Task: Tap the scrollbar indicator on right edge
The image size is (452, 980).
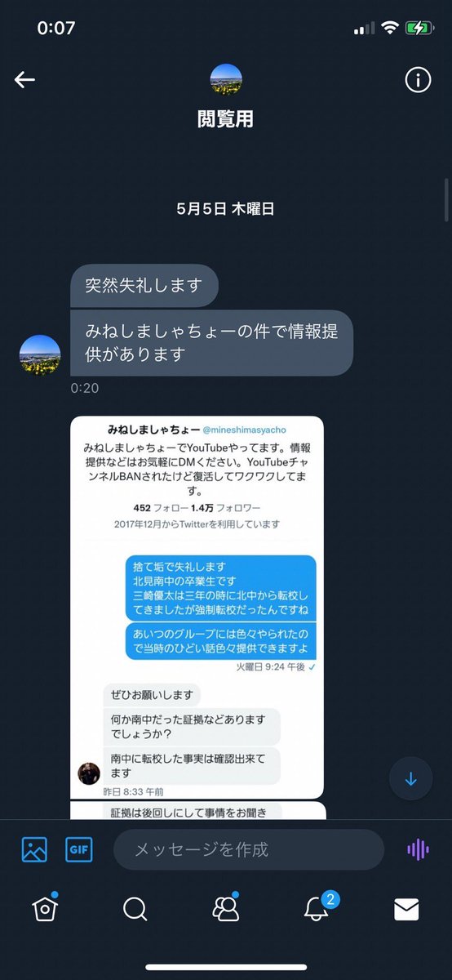Action: pyautogui.click(x=446, y=201)
